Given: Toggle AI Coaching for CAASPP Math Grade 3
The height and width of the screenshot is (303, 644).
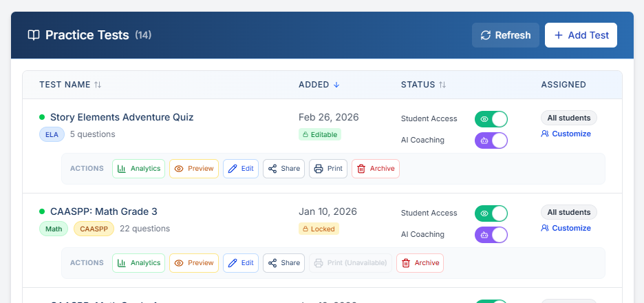Looking at the screenshot, I should pos(491,235).
